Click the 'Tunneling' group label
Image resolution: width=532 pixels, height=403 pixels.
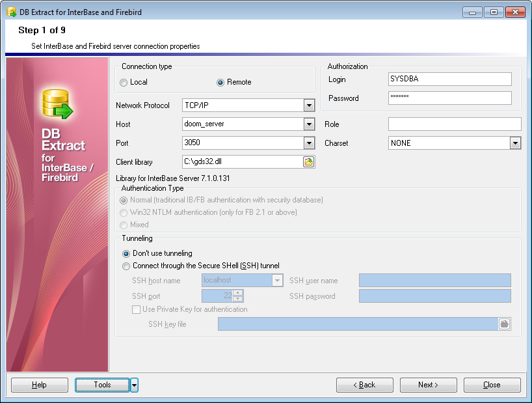(137, 238)
